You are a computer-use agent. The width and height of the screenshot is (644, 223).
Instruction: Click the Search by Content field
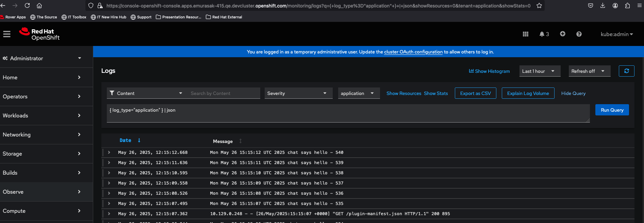(x=223, y=93)
